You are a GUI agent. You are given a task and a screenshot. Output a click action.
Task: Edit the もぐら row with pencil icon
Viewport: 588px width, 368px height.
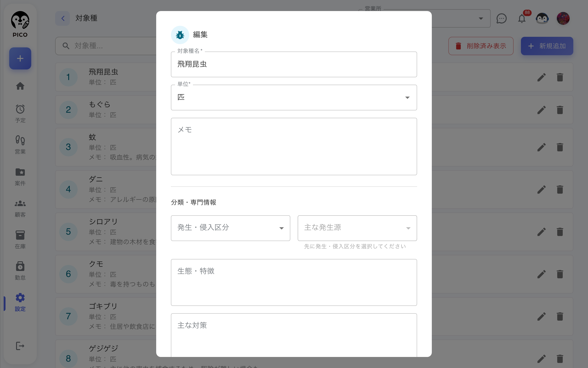[x=542, y=110]
